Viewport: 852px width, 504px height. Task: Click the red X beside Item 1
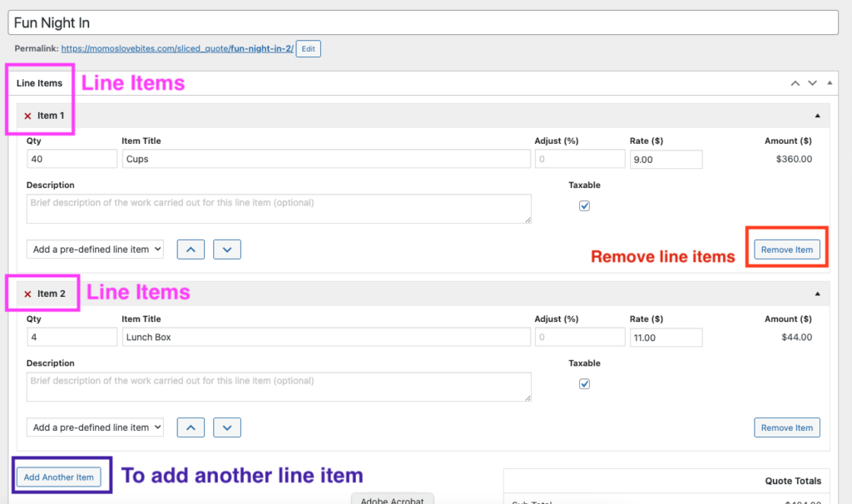(x=27, y=116)
